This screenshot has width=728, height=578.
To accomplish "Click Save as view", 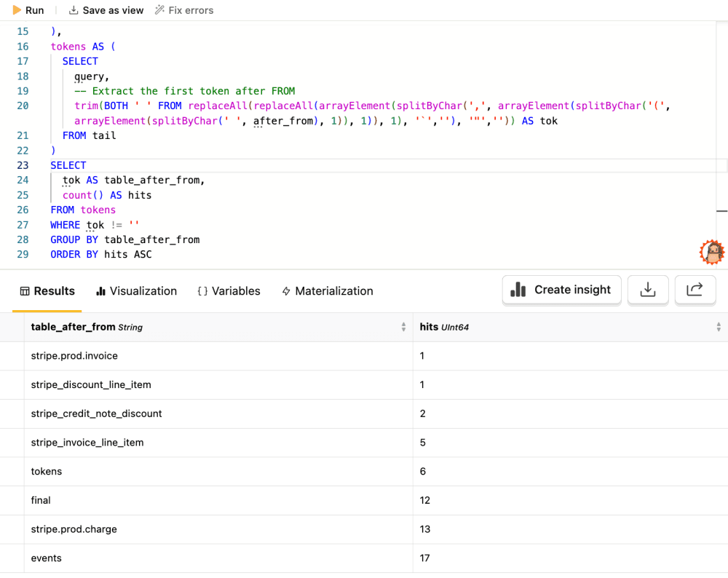I will coord(106,10).
